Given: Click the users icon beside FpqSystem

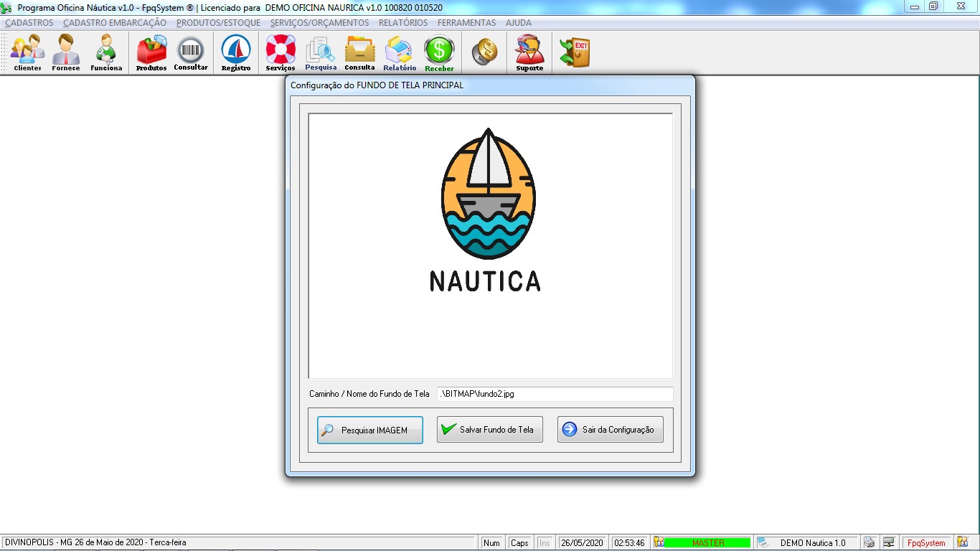Looking at the screenshot, I should pyautogui.click(x=962, y=542).
